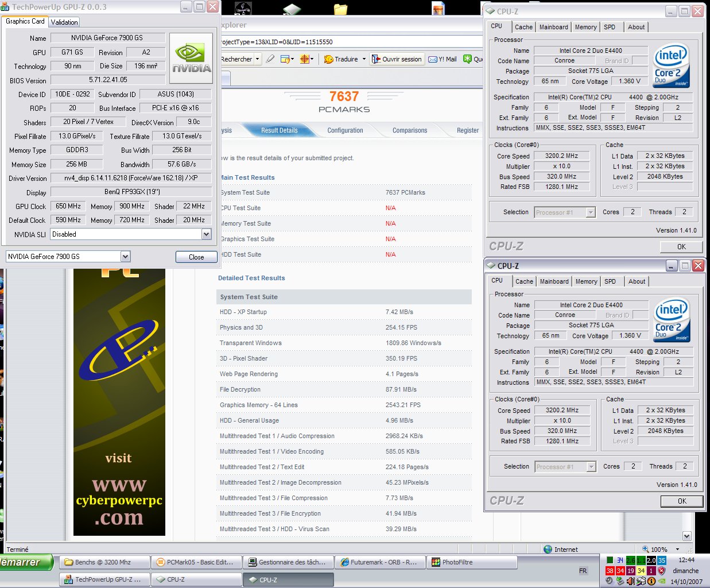Open Cache tab in lower CPU-Z window
This screenshot has width=710, height=588.
(x=524, y=281)
